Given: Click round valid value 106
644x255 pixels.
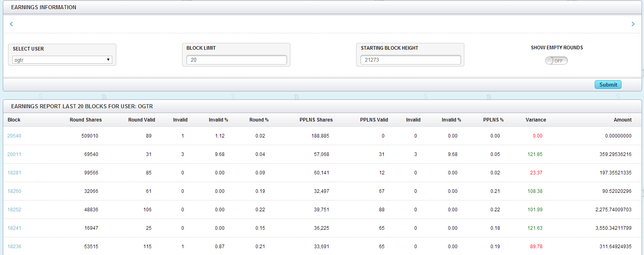Looking at the screenshot, I should click(148, 210).
